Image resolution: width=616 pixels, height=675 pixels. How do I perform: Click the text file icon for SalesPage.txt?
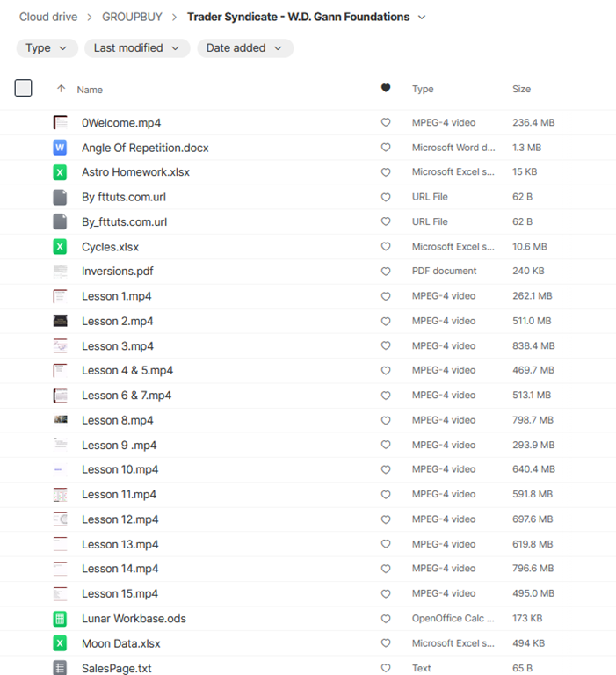pyautogui.click(x=60, y=668)
